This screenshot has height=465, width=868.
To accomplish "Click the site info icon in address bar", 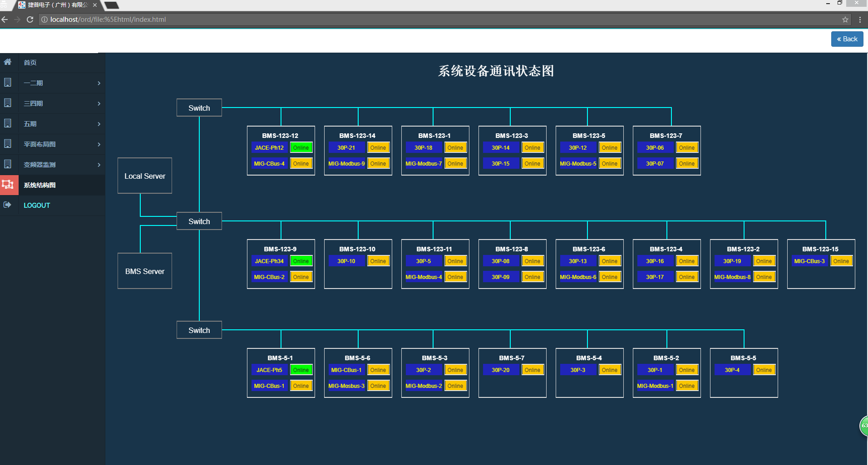I will [x=44, y=20].
